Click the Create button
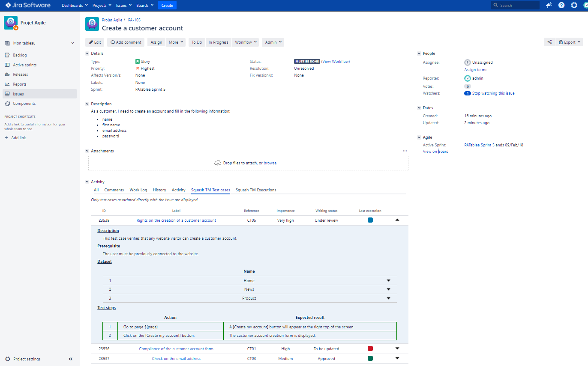The height and width of the screenshot is (366, 588). coord(167,5)
